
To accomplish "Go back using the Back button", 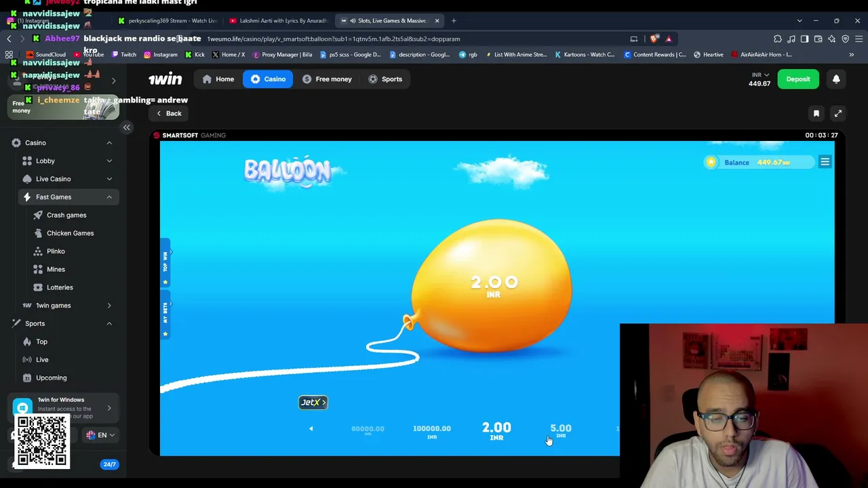I will coord(169,114).
